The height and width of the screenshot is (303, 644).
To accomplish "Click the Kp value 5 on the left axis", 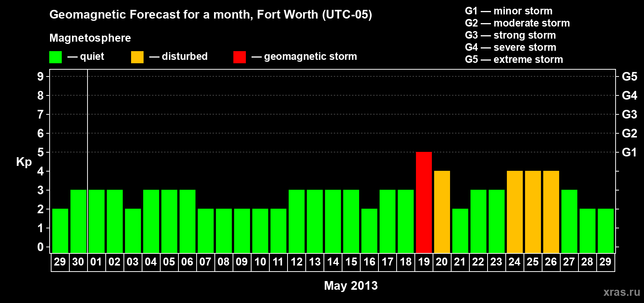I will tap(41, 152).
